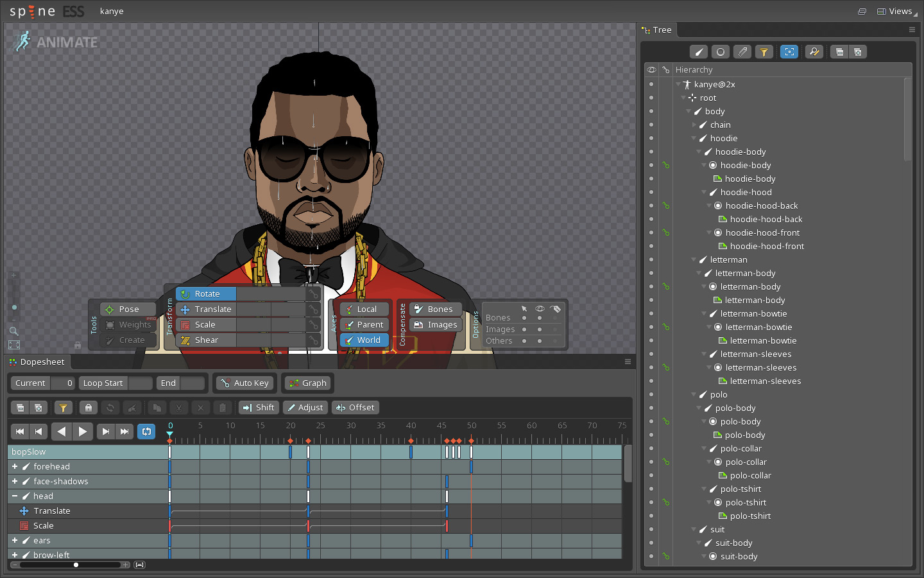Toggle Images compensation

tap(436, 325)
